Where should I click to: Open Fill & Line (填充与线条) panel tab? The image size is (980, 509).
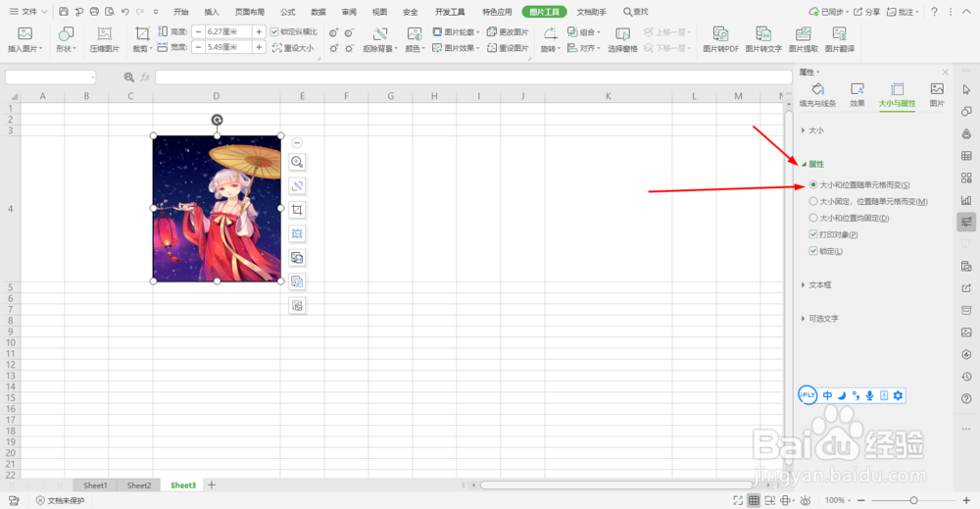click(x=817, y=96)
